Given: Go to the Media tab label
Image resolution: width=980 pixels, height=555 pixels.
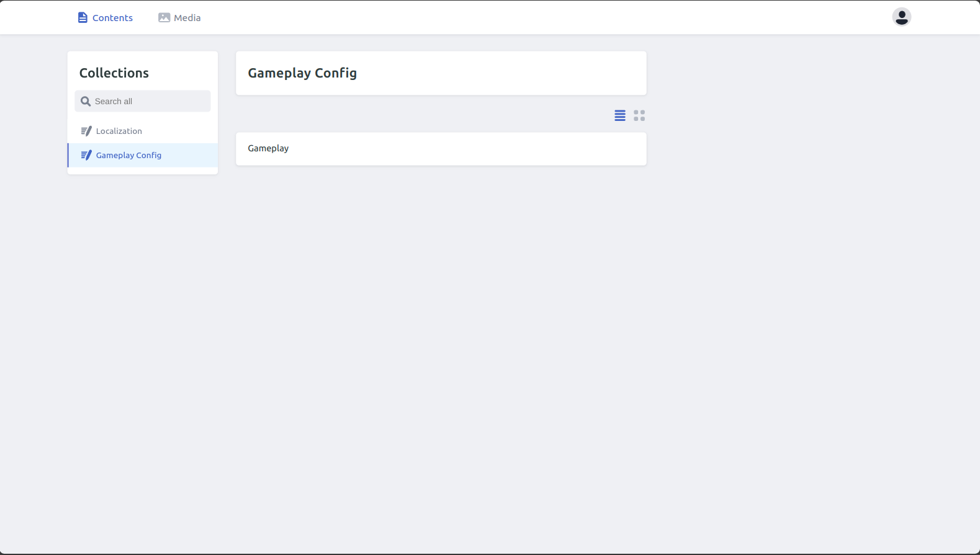Looking at the screenshot, I should (187, 18).
